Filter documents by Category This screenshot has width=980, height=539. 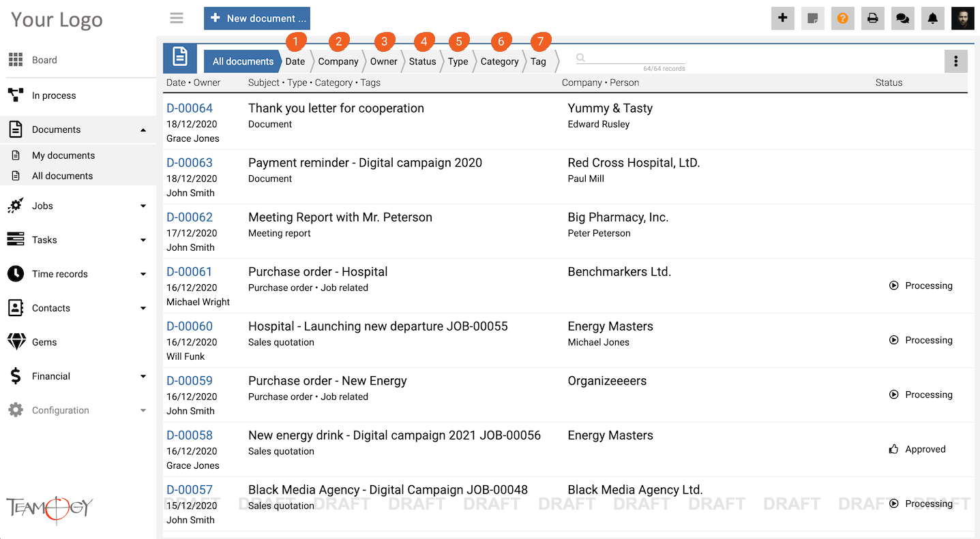pos(500,61)
